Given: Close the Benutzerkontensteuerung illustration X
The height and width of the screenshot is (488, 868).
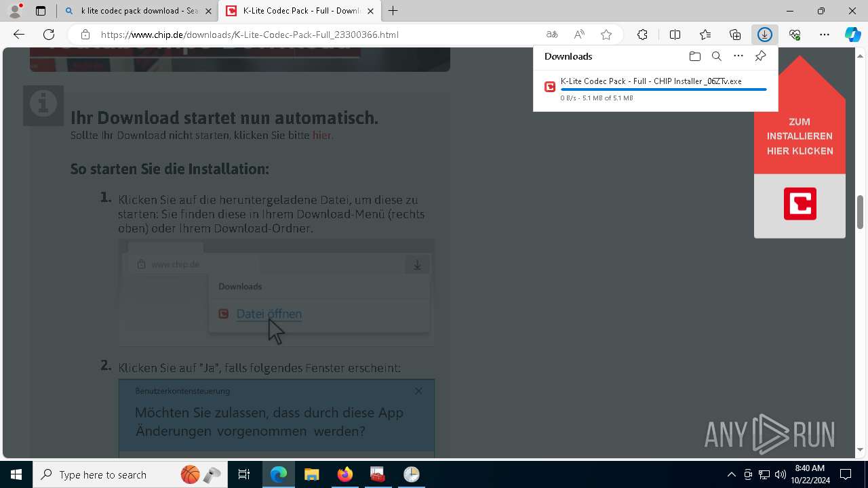Looking at the screenshot, I should point(418,391).
